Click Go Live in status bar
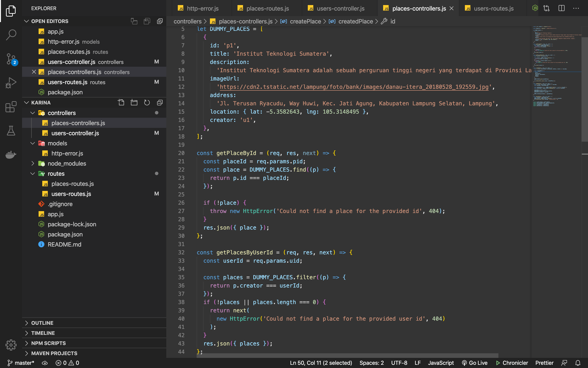588x368 pixels. 475,363
